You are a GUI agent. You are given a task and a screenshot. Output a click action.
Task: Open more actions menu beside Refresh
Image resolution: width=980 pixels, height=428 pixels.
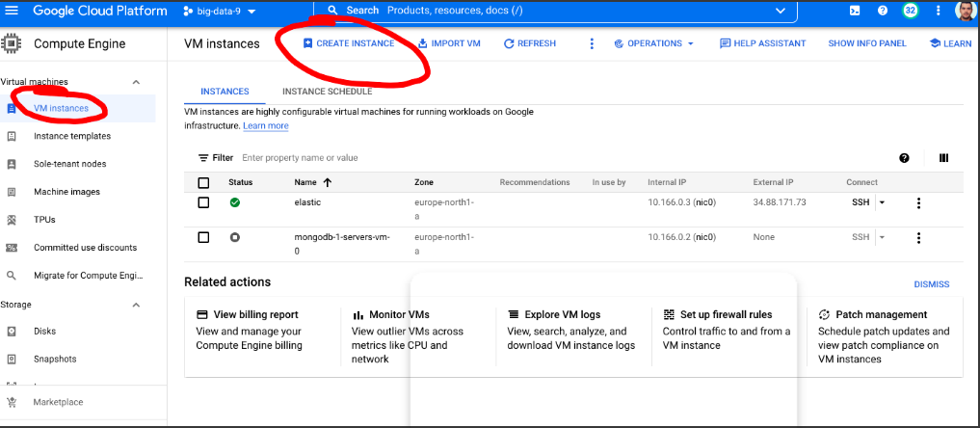tap(592, 43)
